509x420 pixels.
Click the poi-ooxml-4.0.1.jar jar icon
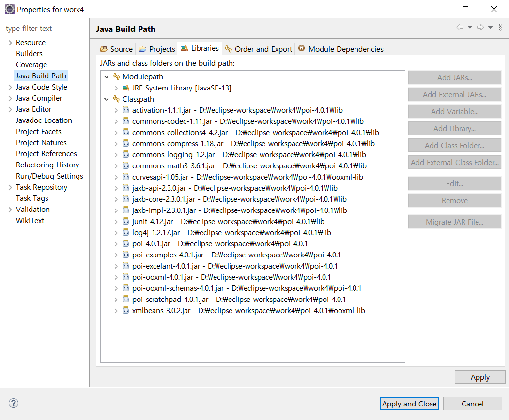(x=126, y=277)
